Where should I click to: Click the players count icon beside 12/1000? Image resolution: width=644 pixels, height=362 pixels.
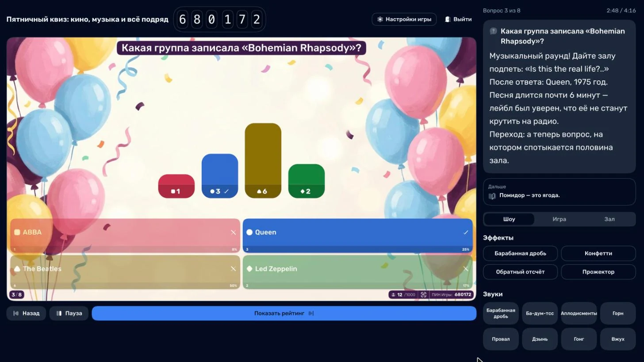point(393,295)
